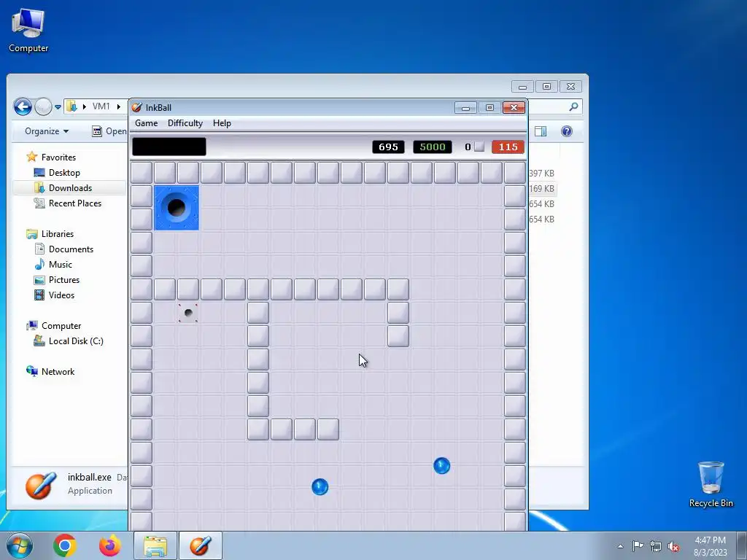Click the Open button in Explorer toolbar
This screenshot has height=560, width=747.
pos(109,131)
